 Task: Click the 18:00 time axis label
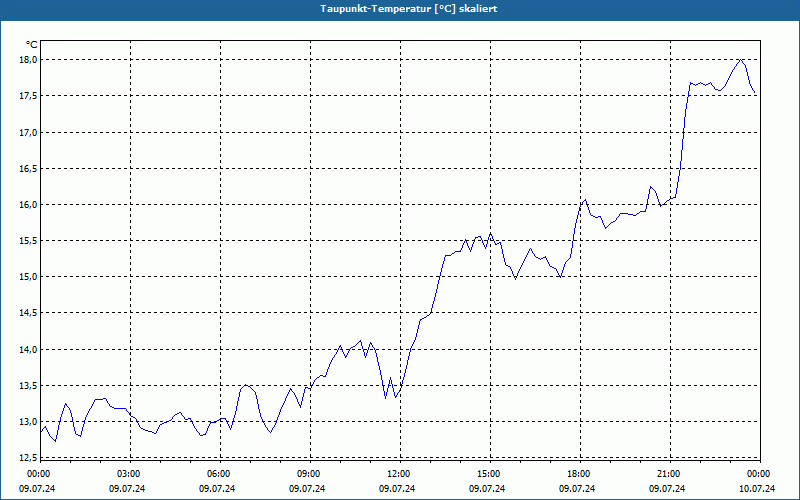click(580, 474)
